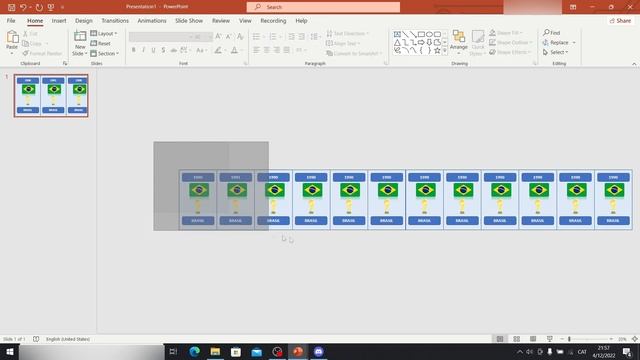This screenshot has width=640, height=360.
Task: Switch to the Slide Show tab
Action: tap(189, 20)
